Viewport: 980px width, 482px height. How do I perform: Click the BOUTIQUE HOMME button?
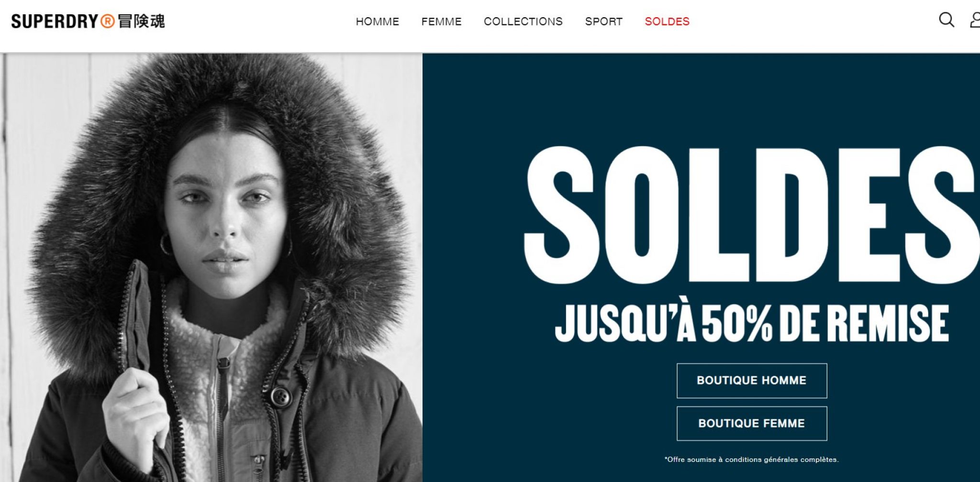click(x=752, y=381)
